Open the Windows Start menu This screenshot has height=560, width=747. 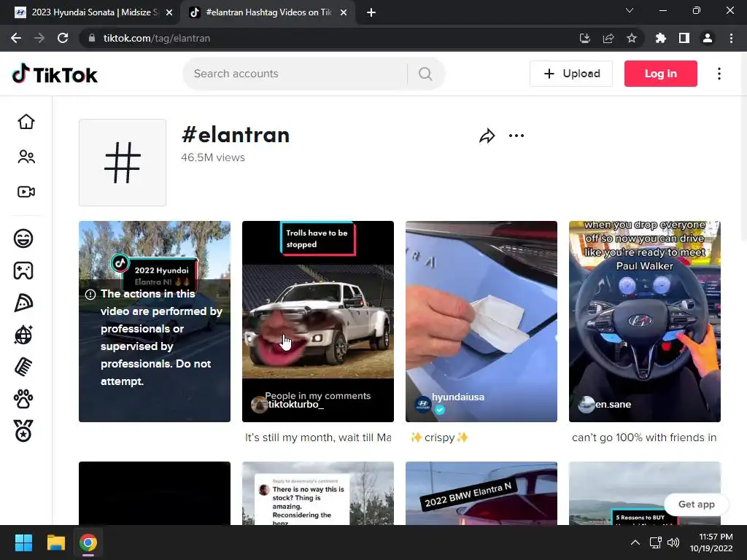23,542
